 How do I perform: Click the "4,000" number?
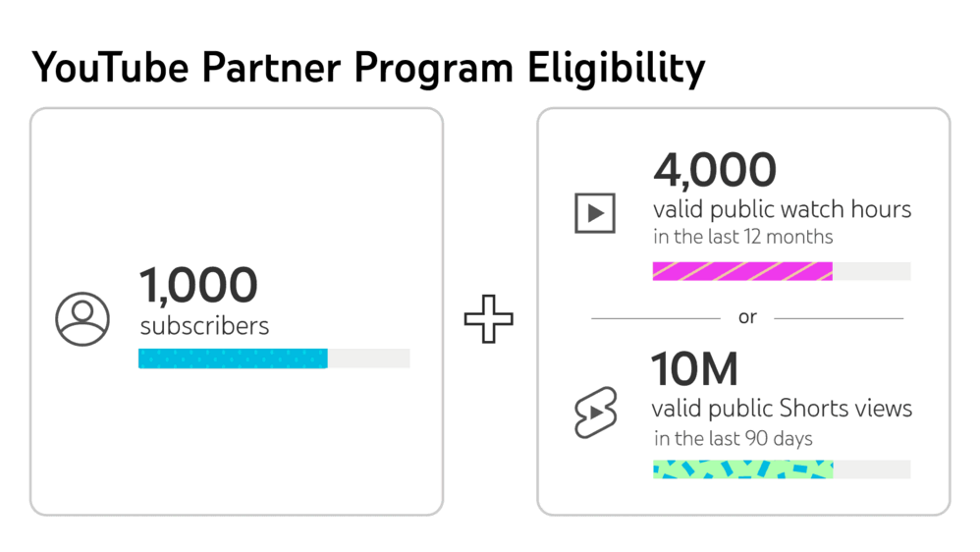(x=714, y=170)
